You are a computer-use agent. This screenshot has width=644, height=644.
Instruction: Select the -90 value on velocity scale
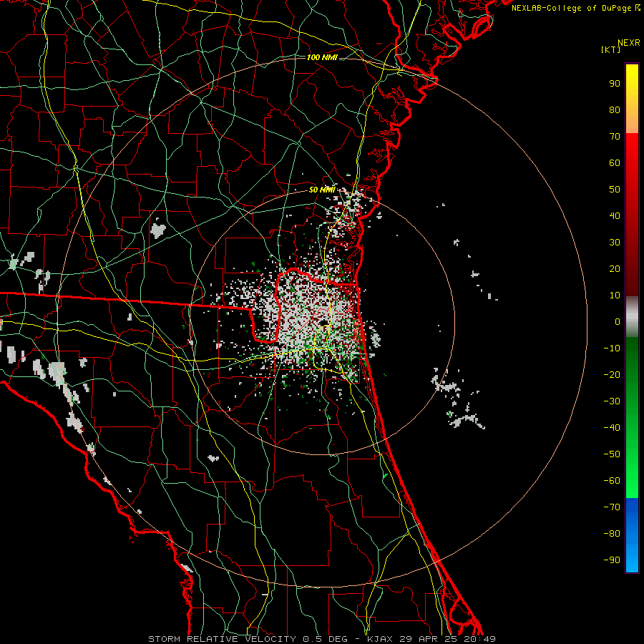coord(612,560)
